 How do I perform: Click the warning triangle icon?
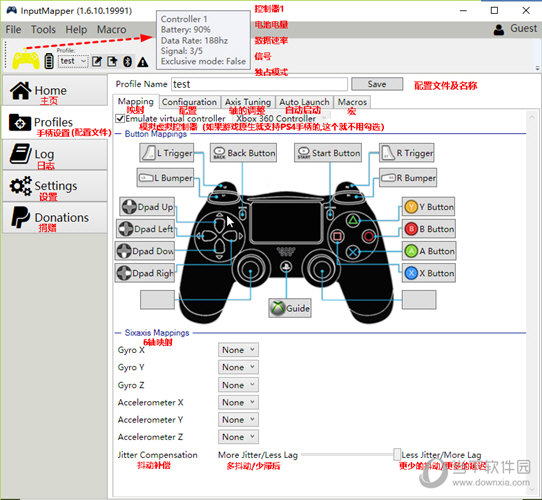(142, 62)
